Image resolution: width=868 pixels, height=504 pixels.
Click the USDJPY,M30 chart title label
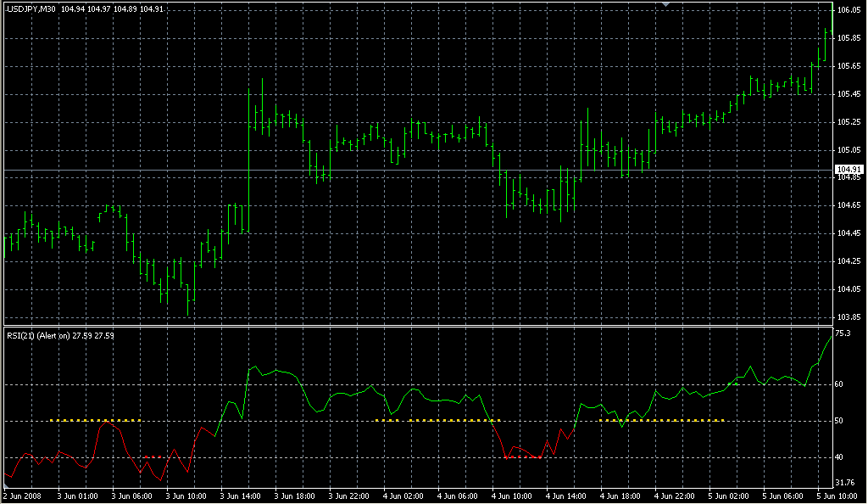pyautogui.click(x=31, y=9)
